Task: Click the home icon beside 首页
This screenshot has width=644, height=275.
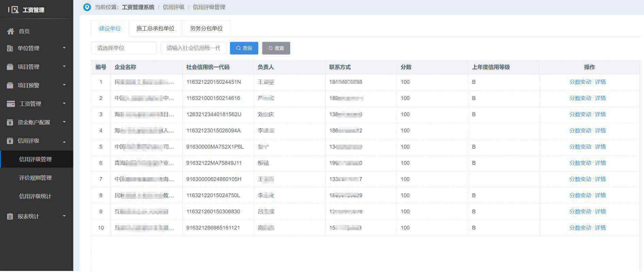Action: pyautogui.click(x=11, y=31)
